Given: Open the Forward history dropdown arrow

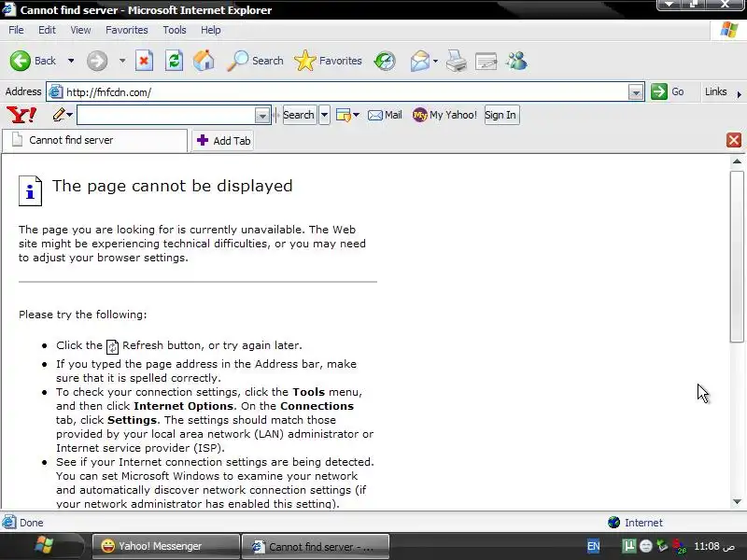Looking at the screenshot, I should [122, 61].
